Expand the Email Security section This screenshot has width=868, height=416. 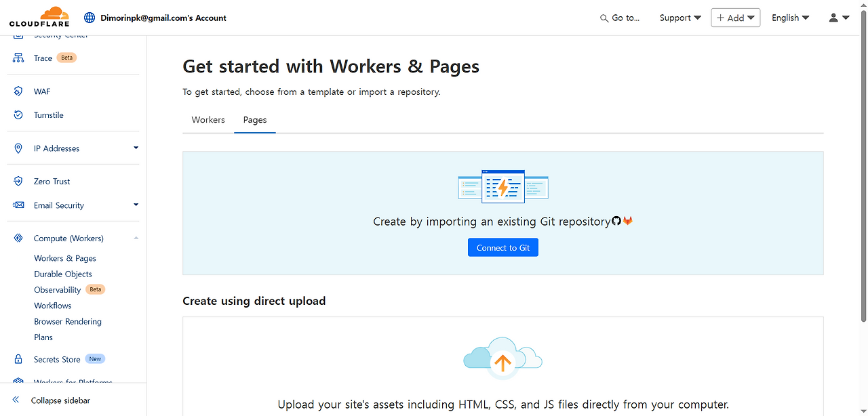pyautogui.click(x=136, y=205)
